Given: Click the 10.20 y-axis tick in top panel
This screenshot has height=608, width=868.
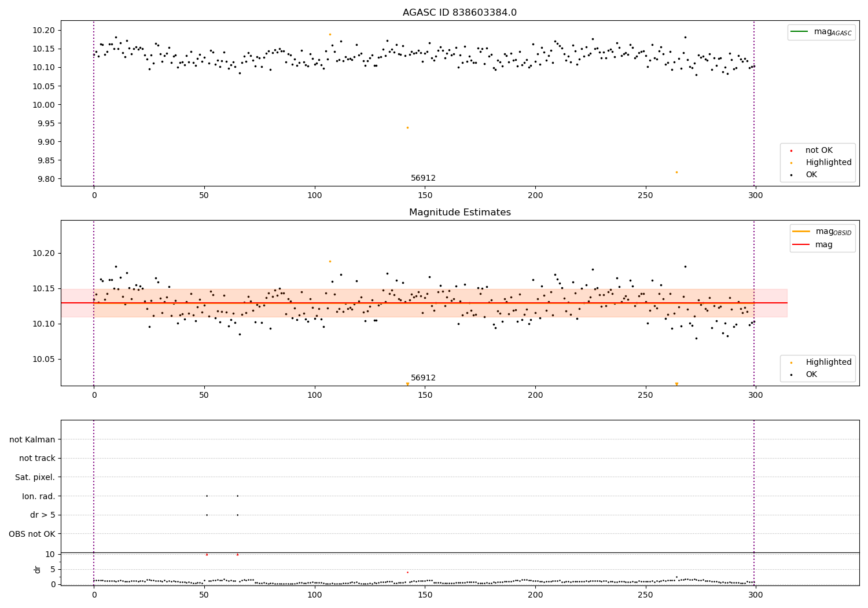Looking at the screenshot, I should [43, 30].
